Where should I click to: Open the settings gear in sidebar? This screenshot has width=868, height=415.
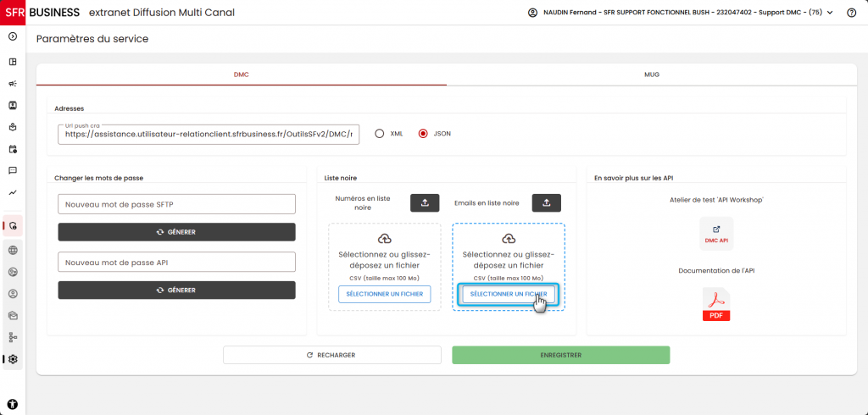click(x=13, y=359)
